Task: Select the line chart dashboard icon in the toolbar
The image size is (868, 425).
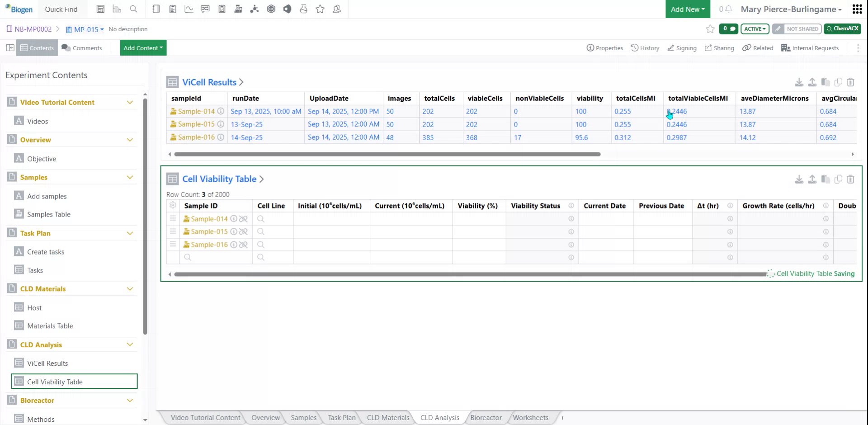Action: tap(189, 9)
